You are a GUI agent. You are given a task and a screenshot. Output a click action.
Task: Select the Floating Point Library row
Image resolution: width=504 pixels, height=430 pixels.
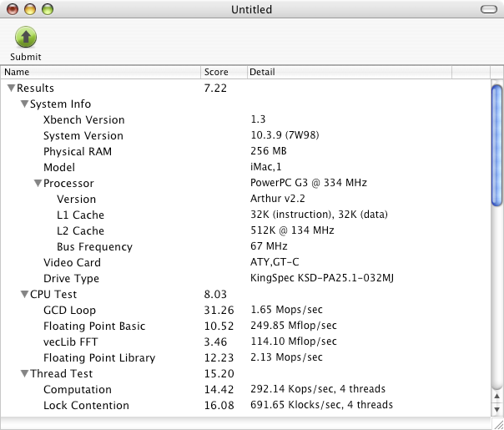[245, 357]
